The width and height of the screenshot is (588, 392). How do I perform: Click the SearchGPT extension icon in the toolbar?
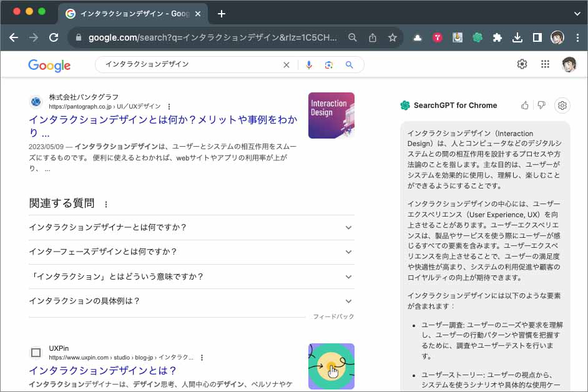pyautogui.click(x=478, y=37)
